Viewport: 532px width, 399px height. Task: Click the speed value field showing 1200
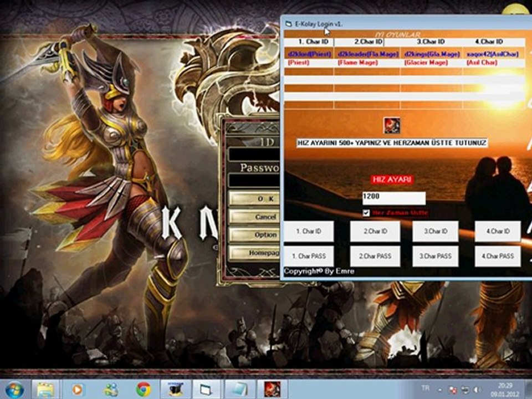pos(393,198)
